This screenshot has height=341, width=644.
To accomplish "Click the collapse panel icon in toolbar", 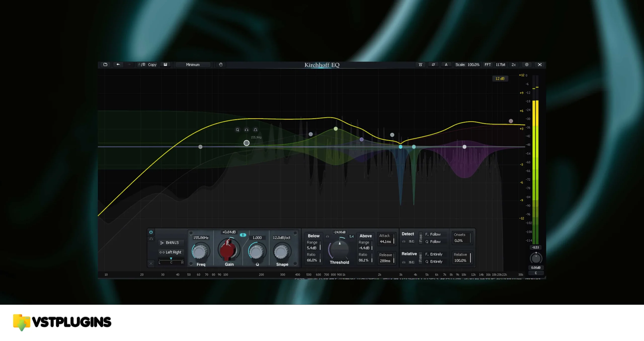I will (420, 65).
